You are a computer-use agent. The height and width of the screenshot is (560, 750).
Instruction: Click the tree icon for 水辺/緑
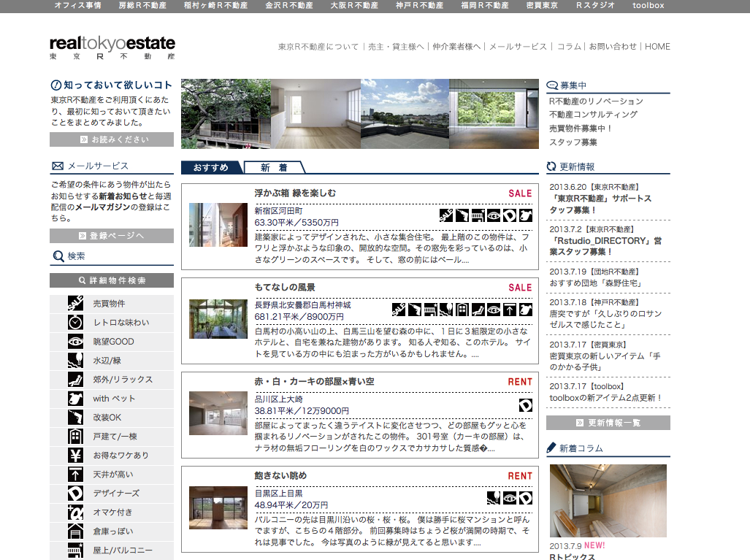coord(75,360)
